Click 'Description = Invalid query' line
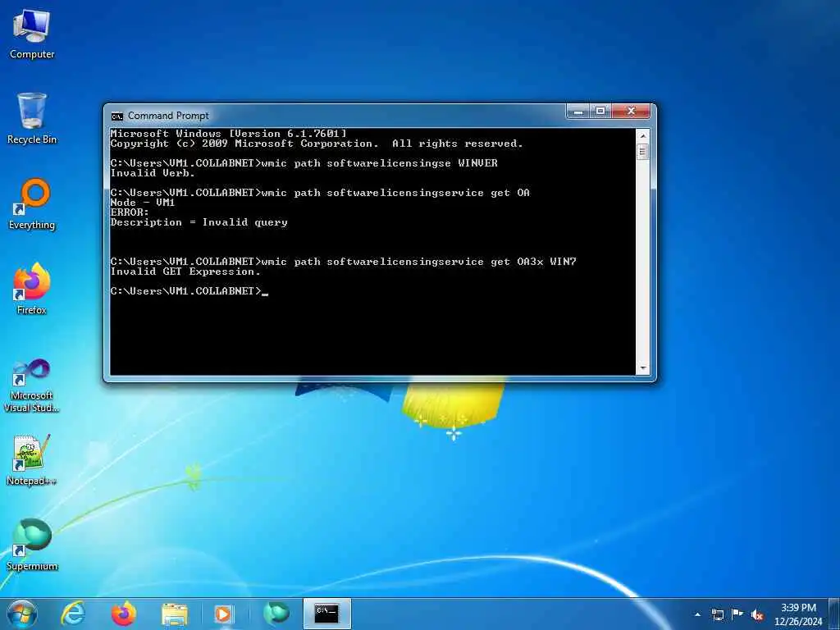 (x=199, y=222)
